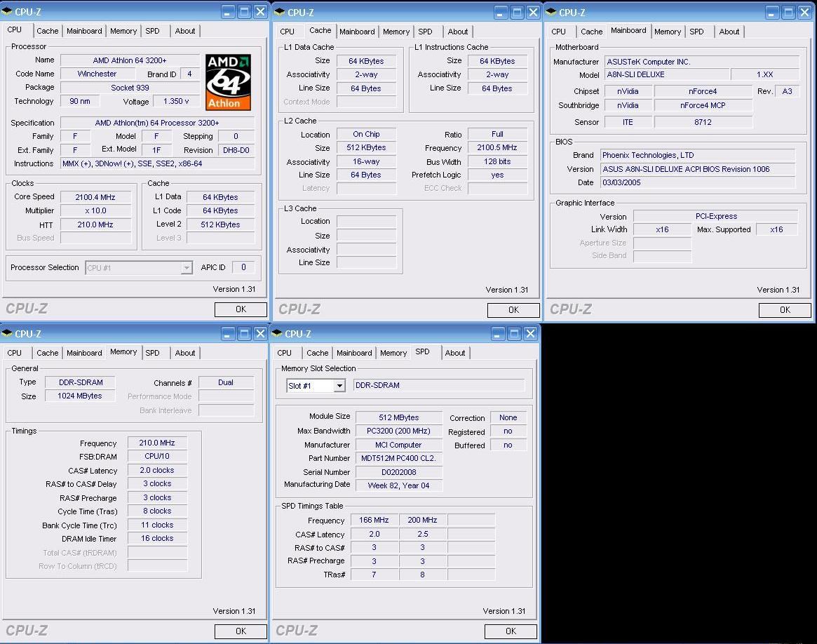
Task: Click CPU-Z title icon in Mainboard window
Action: tap(551, 12)
